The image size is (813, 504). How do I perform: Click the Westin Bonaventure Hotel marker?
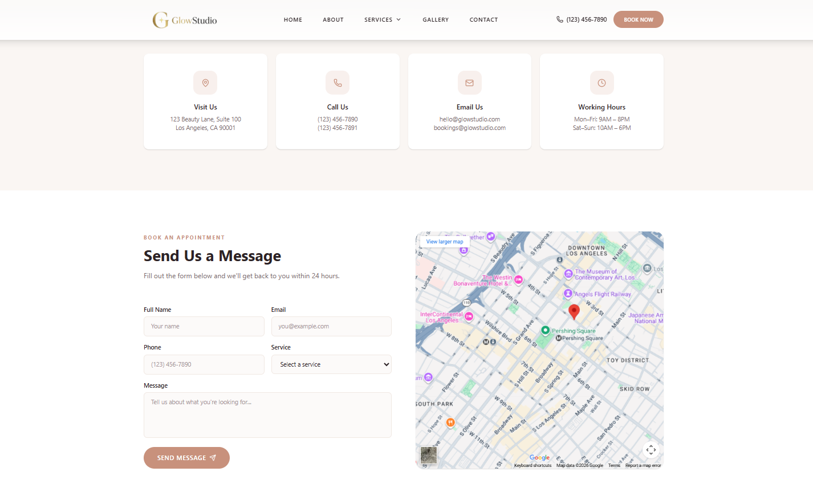(518, 279)
